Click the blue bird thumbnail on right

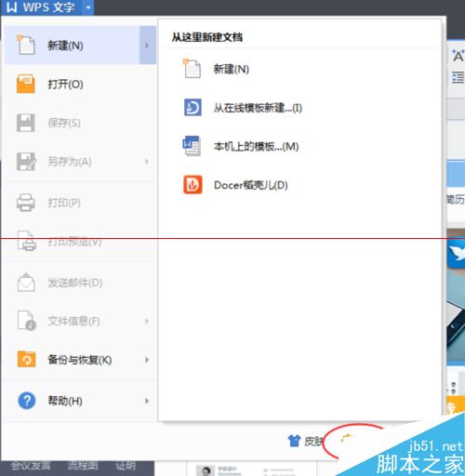click(x=457, y=252)
